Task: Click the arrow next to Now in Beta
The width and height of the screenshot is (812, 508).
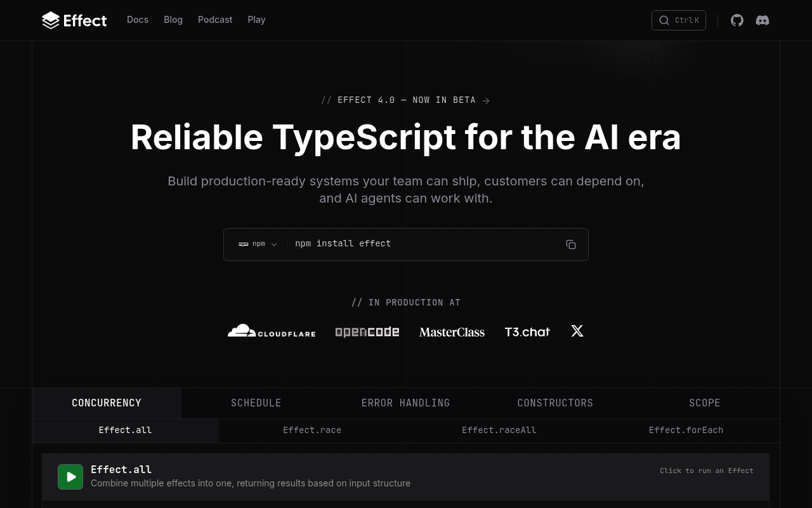Action: tap(486, 100)
